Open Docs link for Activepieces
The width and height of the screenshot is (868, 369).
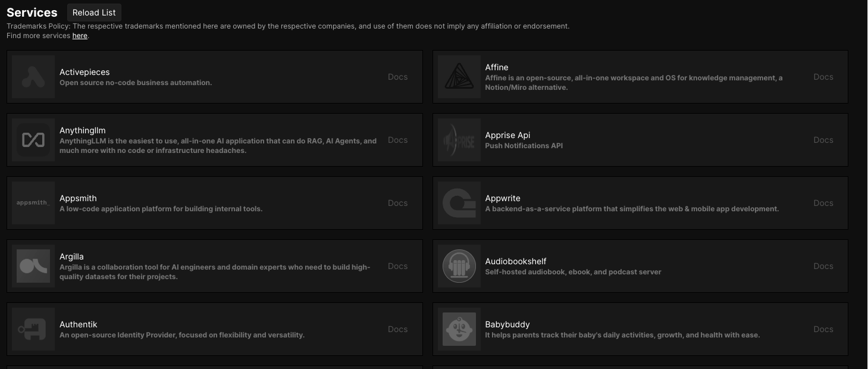397,77
